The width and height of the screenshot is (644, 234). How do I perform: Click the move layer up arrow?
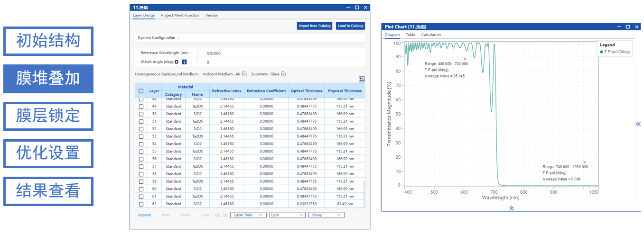click(x=218, y=215)
